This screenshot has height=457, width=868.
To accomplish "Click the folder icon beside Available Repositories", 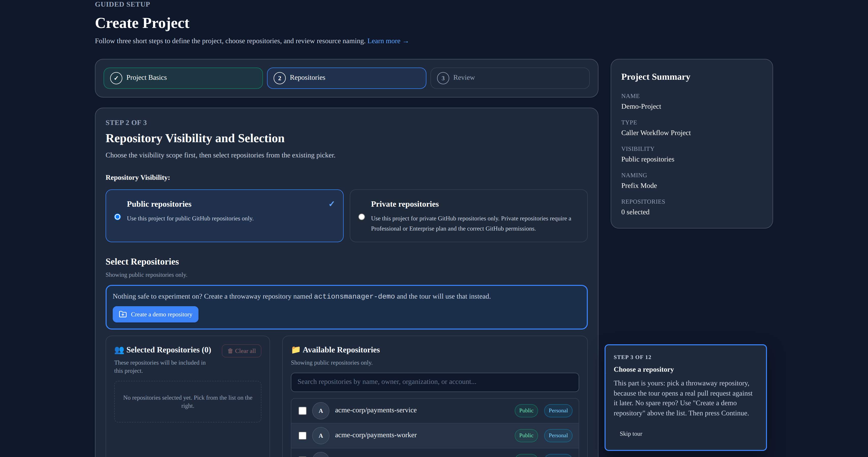I will tap(295, 350).
